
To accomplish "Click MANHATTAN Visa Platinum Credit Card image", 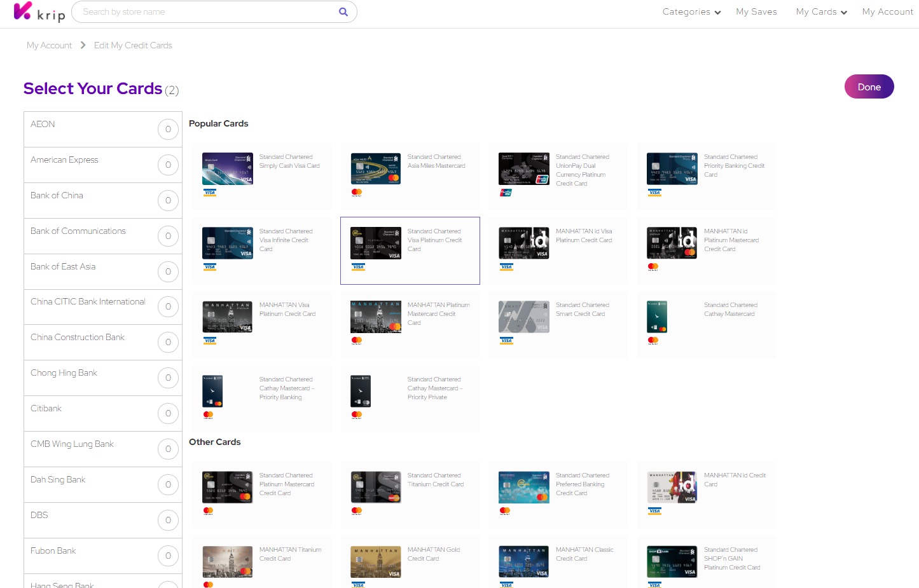I will click(228, 317).
